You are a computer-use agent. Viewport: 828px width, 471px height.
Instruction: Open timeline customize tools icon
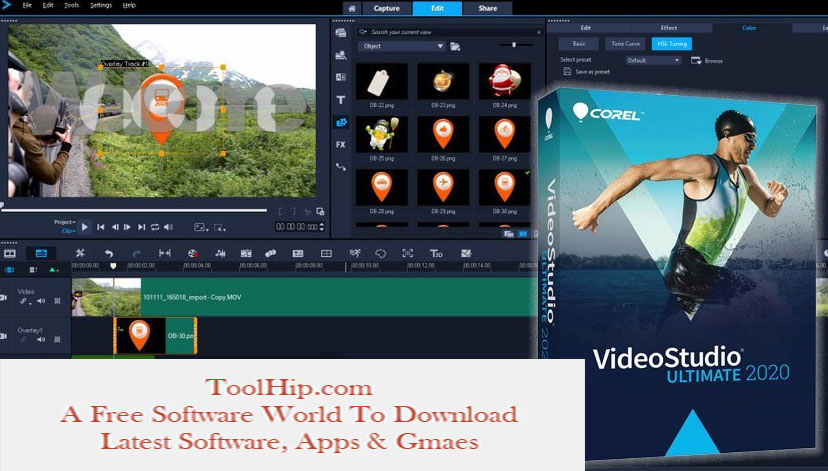point(80,253)
